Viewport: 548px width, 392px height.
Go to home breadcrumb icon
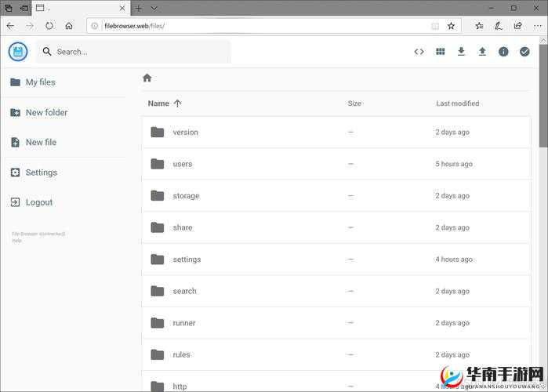147,78
